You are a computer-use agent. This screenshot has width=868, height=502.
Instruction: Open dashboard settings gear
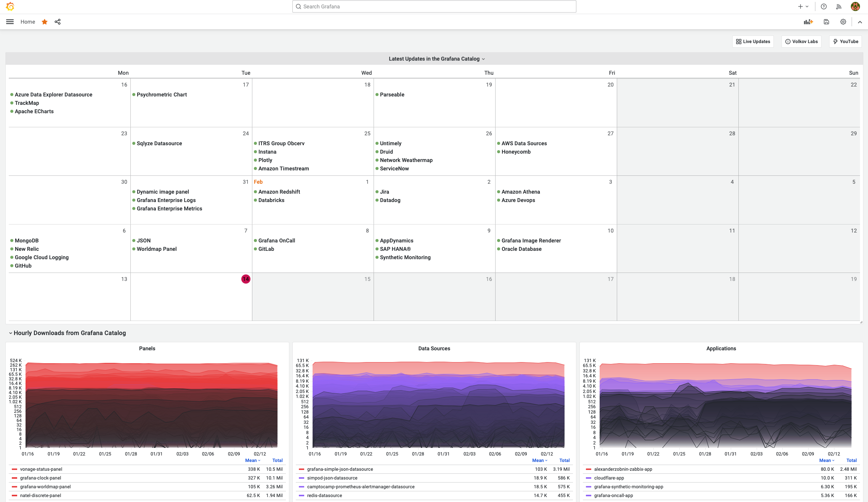[x=843, y=22]
